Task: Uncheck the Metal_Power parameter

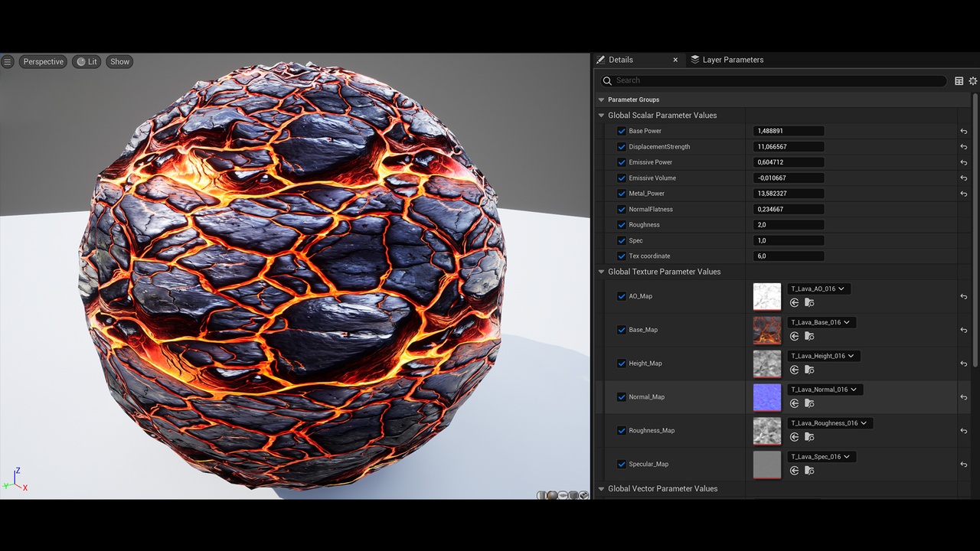Action: (x=622, y=194)
